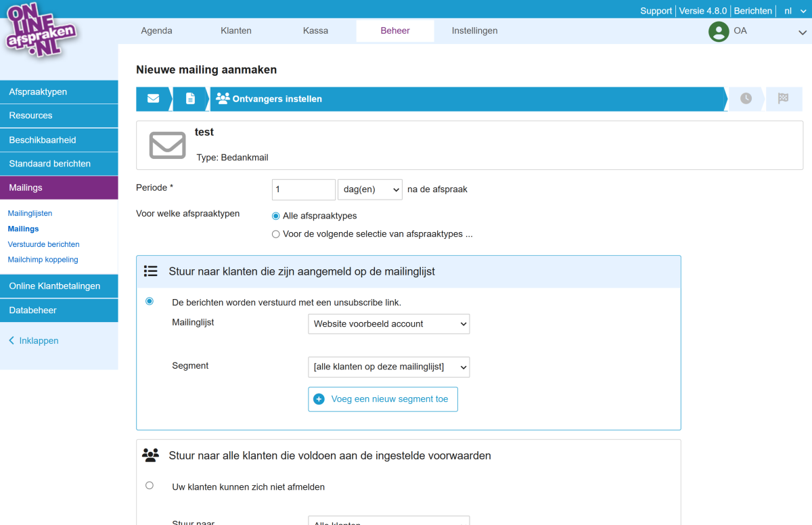This screenshot has height=525, width=812.
Task: Expand the user account menu arrow
Action: (x=803, y=32)
